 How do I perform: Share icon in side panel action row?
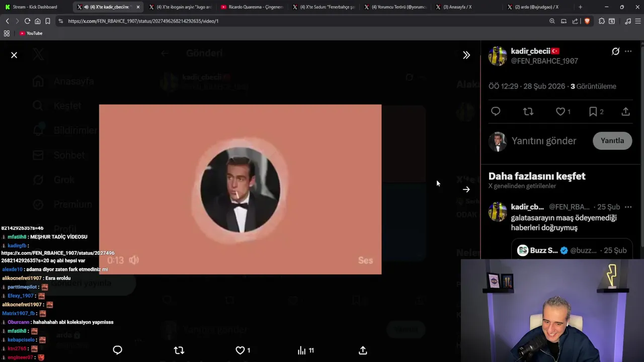(625, 111)
